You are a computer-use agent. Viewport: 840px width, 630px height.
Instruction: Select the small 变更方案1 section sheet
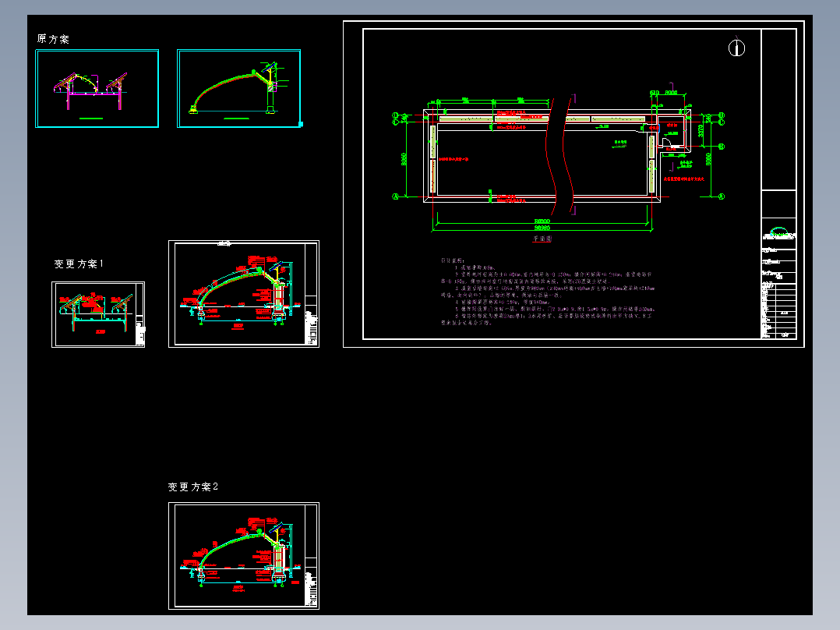tap(98, 315)
